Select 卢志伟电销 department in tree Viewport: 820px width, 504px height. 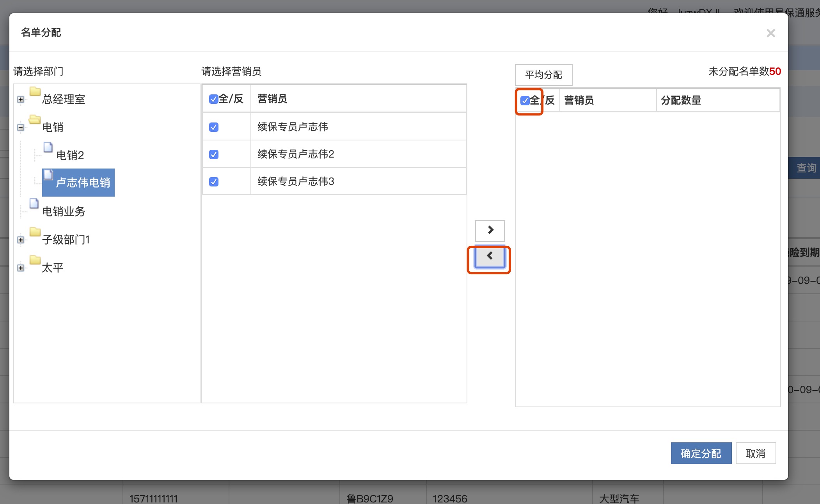click(x=83, y=183)
